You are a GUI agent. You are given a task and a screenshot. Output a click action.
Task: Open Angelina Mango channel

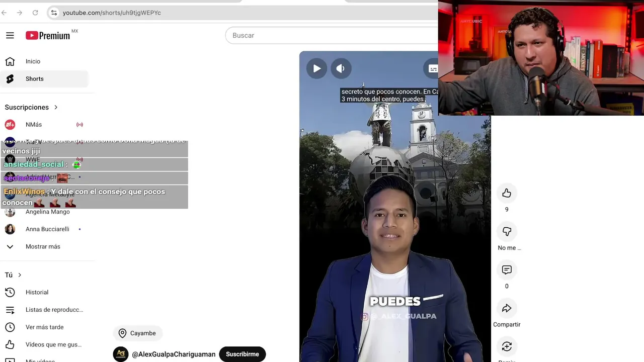(44, 212)
